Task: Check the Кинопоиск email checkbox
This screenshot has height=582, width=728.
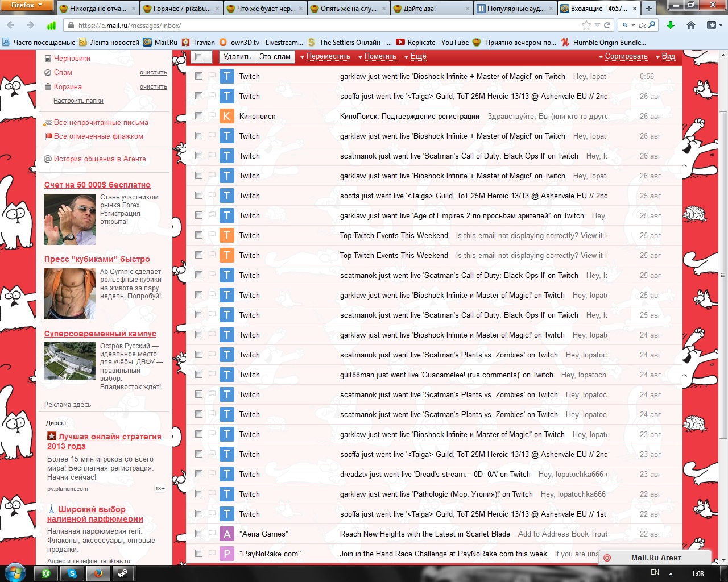Action: tap(198, 116)
